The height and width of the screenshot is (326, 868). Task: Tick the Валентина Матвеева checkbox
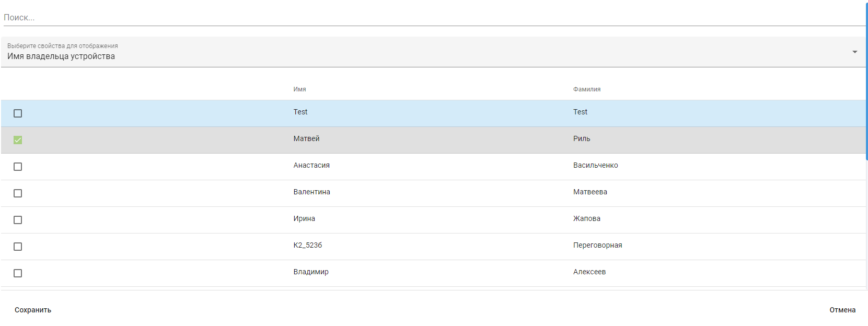click(x=18, y=193)
